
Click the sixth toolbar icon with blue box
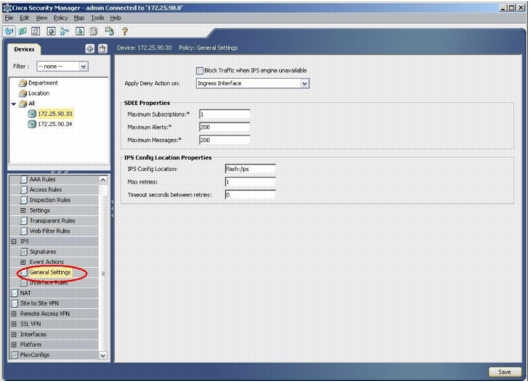pyautogui.click(x=80, y=31)
